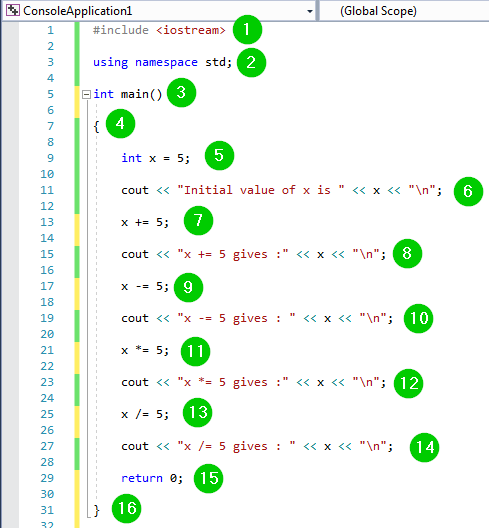This screenshot has width=489, height=528.
Task: Collapse the main() function outline box
Action: pyautogui.click(x=87, y=94)
